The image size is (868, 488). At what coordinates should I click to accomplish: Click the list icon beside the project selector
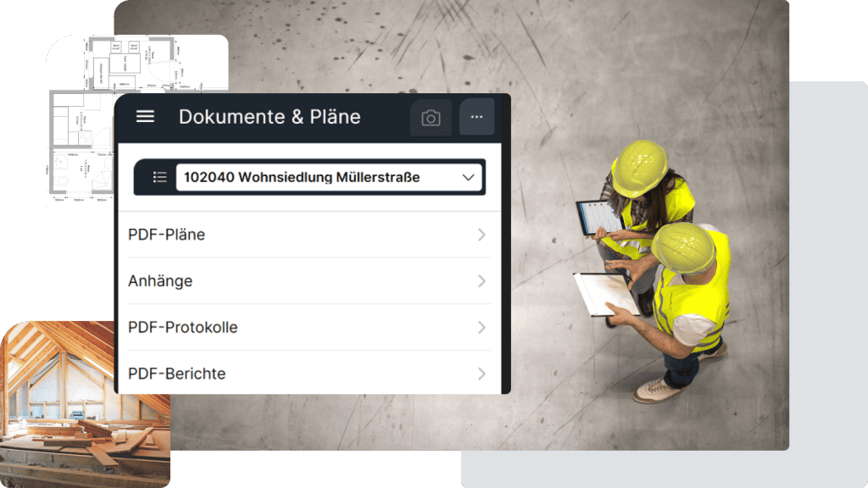[159, 178]
